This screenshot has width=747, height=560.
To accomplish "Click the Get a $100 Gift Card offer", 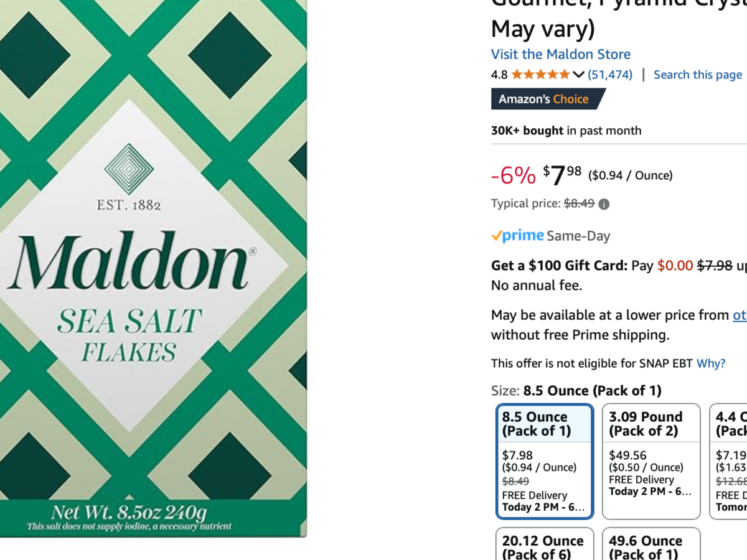I will coord(559,266).
